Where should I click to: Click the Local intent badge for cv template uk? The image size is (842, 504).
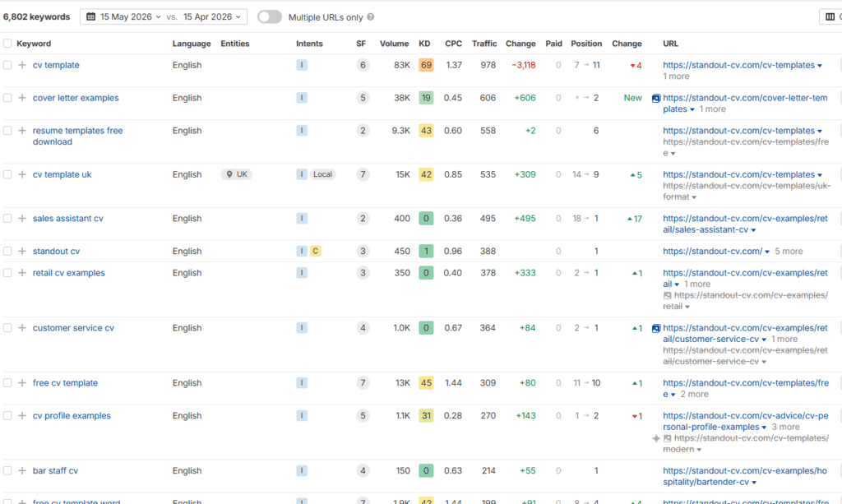(322, 174)
